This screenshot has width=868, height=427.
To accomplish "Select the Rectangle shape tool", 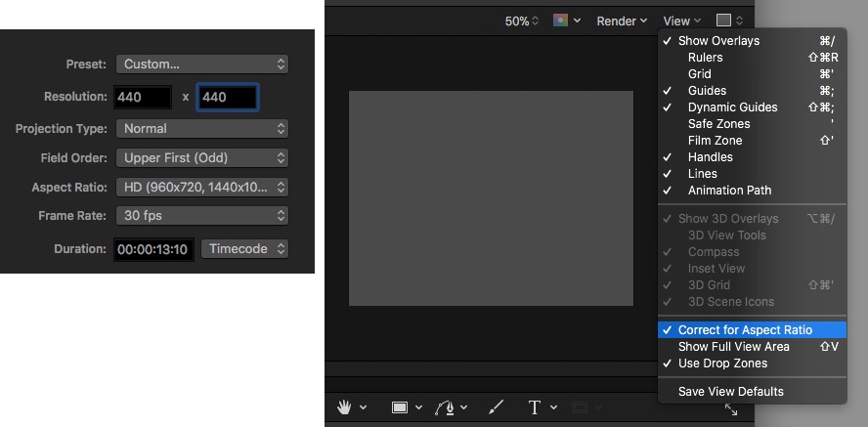I will pos(401,406).
